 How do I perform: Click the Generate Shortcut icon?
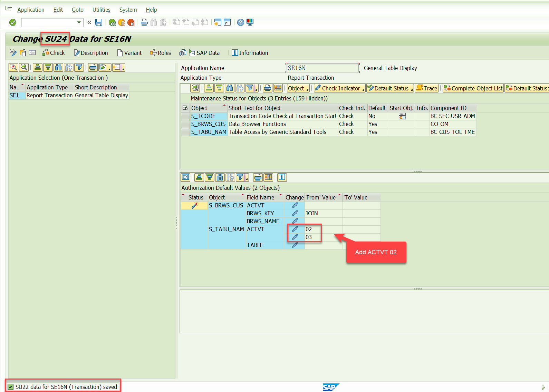pos(227,22)
